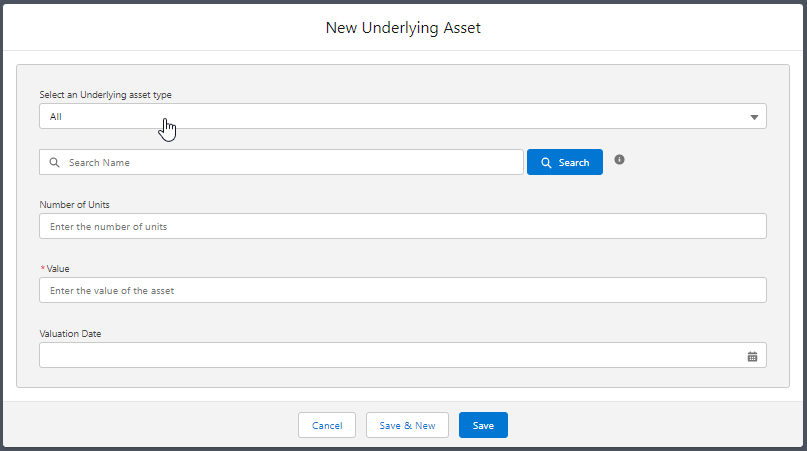The image size is (807, 451).
Task: Click the Select an Underlying asset type label
Action: 106,95
